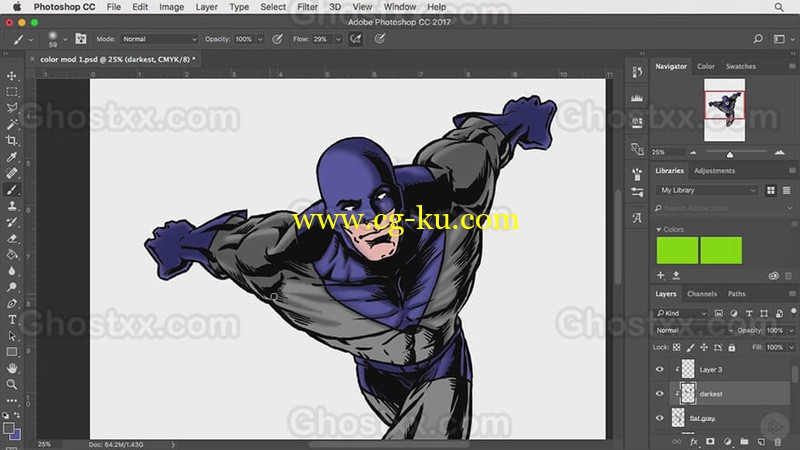Select the Eraser tool

tap(12, 238)
